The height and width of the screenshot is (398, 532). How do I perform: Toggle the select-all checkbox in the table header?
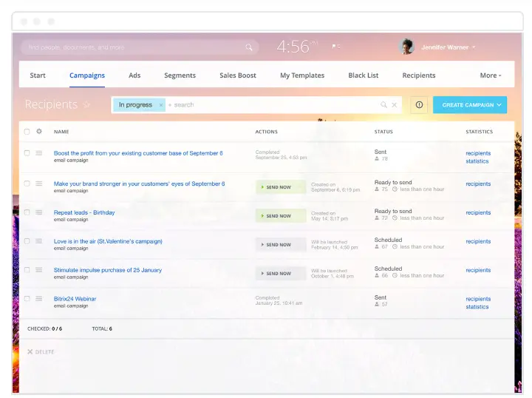(27, 132)
